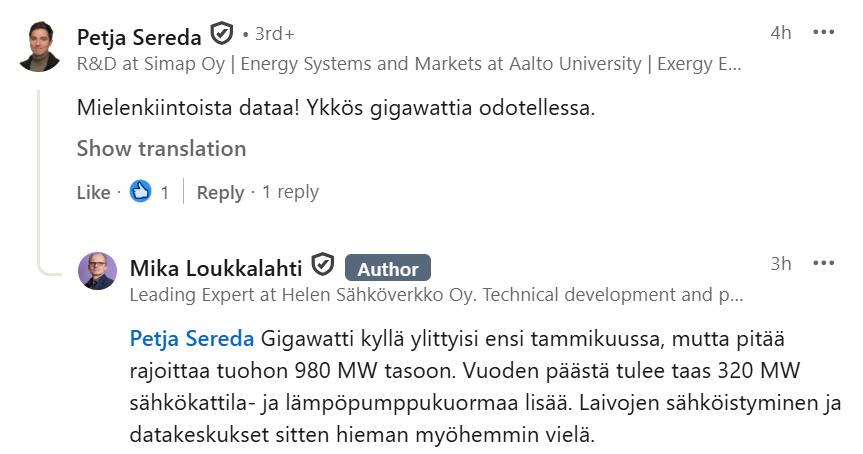This screenshot has height=454, width=863.
Task: Click the thumbs-up reaction icon
Action: [141, 192]
